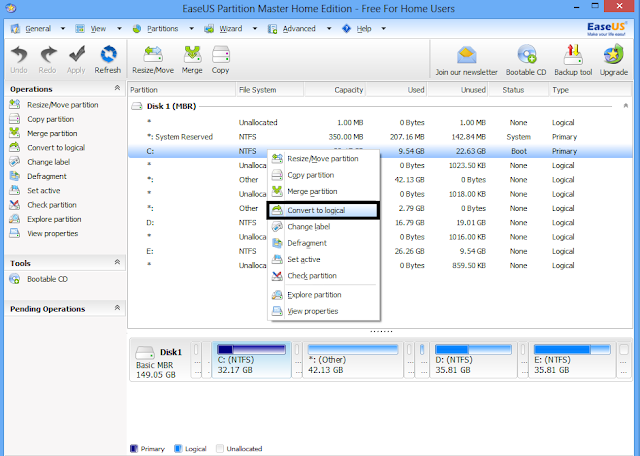The height and width of the screenshot is (456, 640).
Task: Collapse the Disk 1 (MBR) group
Action: (626, 106)
